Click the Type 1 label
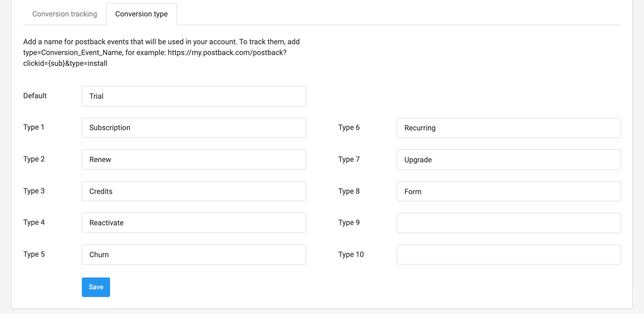644x314 pixels. 34,127
